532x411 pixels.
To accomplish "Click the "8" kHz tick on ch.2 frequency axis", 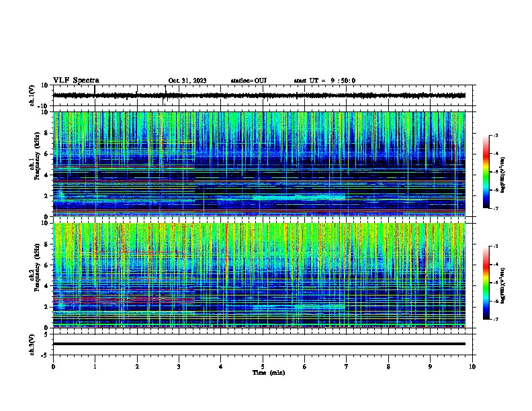I will [x=46, y=244].
